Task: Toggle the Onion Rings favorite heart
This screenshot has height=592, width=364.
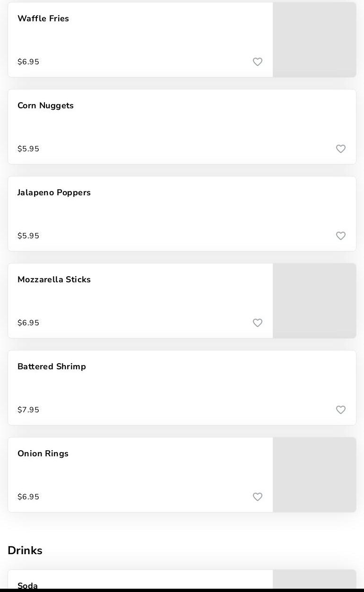Action: pos(258,497)
